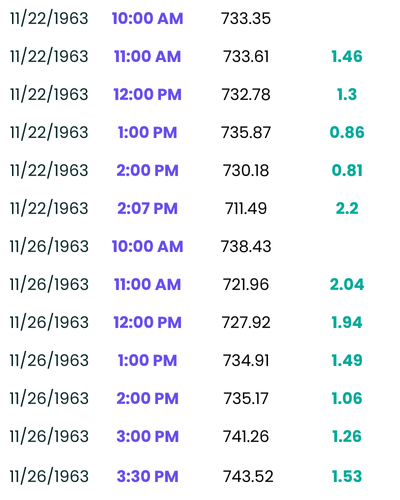Select the value 743.52
The height and width of the screenshot is (500, 400).
(248, 476)
